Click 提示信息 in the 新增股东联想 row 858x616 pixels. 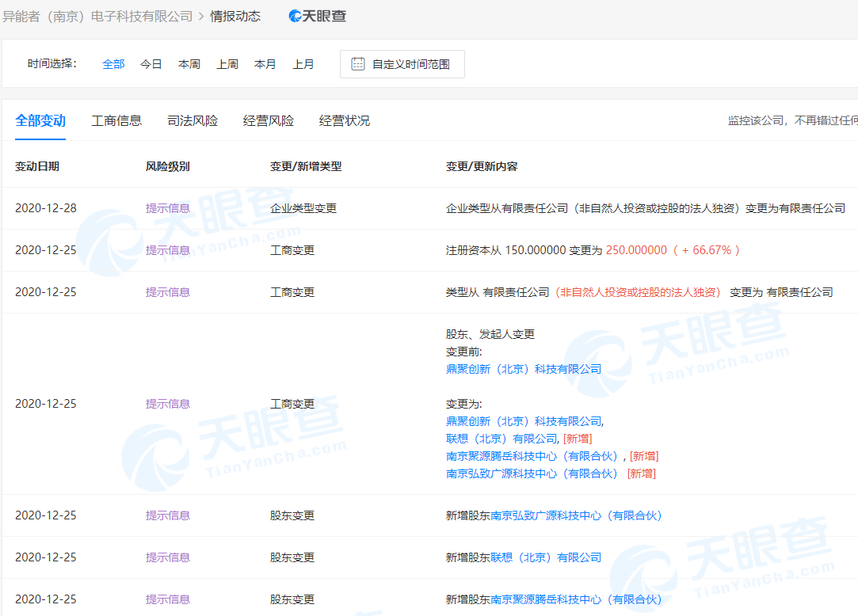167,557
